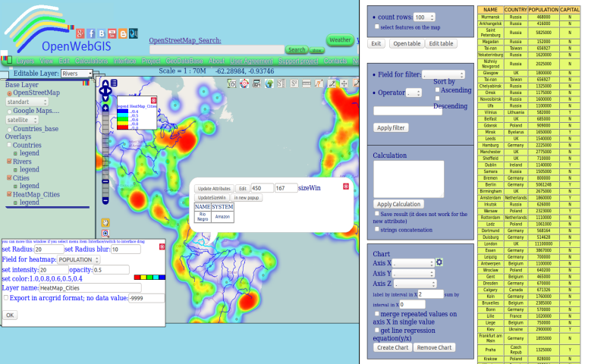Image resolution: width=607 pixels, height=364 pixels.
Task: Click the red target toolbar icon
Action: (x=244, y=83)
